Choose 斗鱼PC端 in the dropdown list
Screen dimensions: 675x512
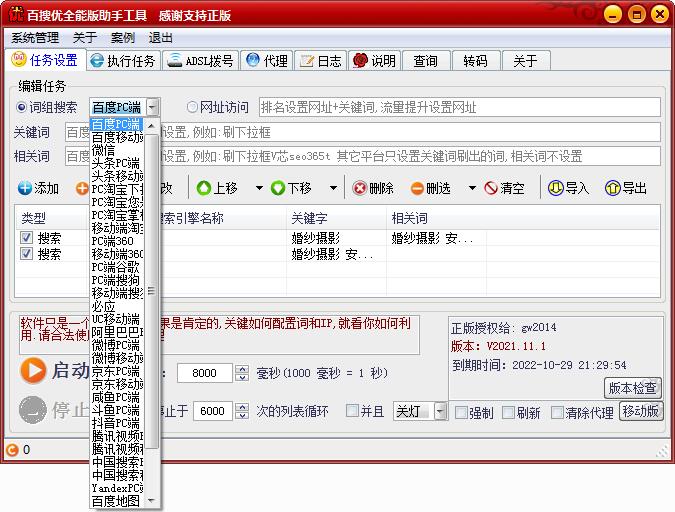(x=117, y=410)
